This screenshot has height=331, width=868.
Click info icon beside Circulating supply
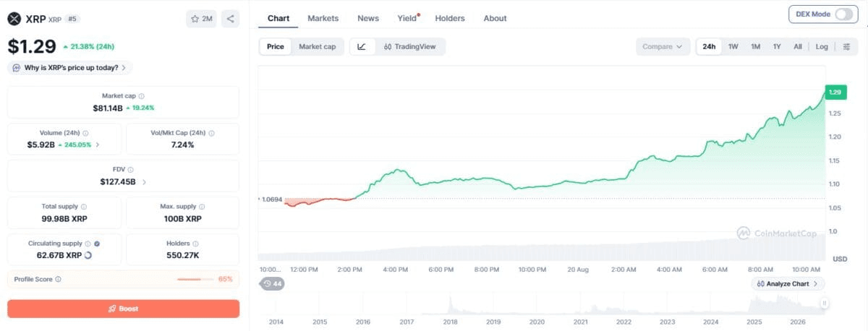(x=88, y=244)
